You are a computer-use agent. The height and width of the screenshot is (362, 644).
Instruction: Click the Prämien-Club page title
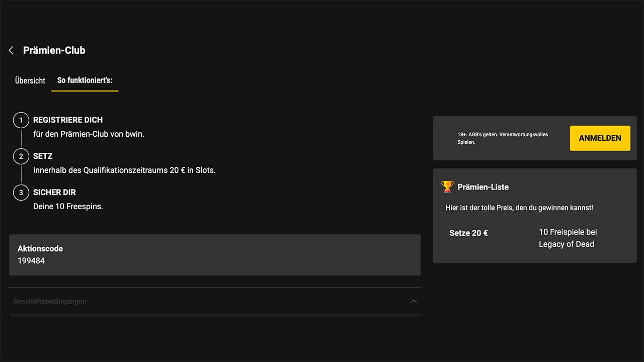pyautogui.click(x=54, y=50)
